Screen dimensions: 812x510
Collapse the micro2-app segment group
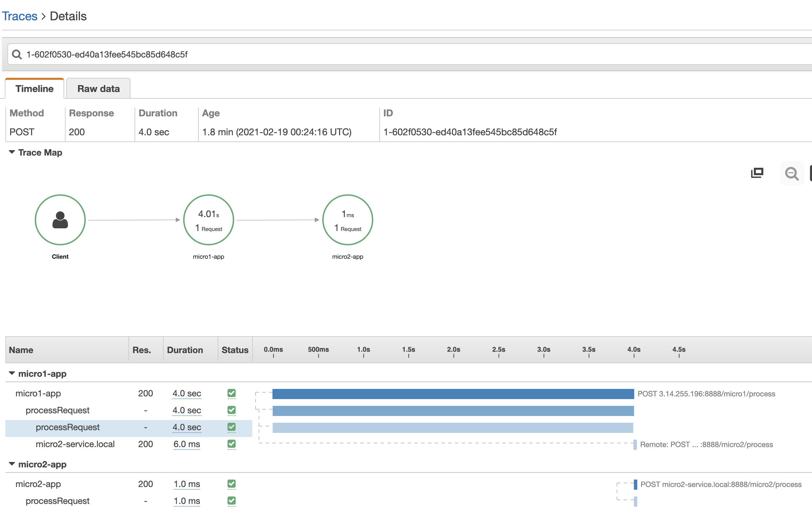tap(12, 464)
